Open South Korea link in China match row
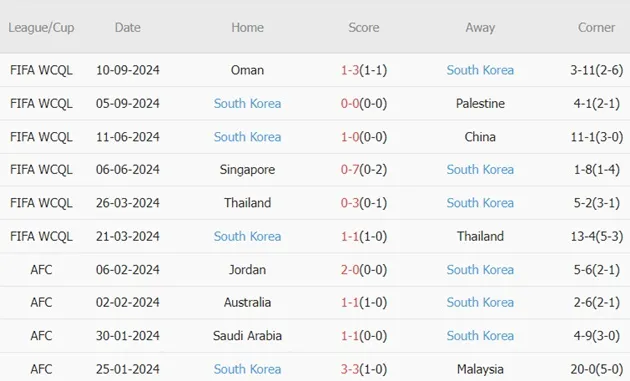 [x=248, y=137]
